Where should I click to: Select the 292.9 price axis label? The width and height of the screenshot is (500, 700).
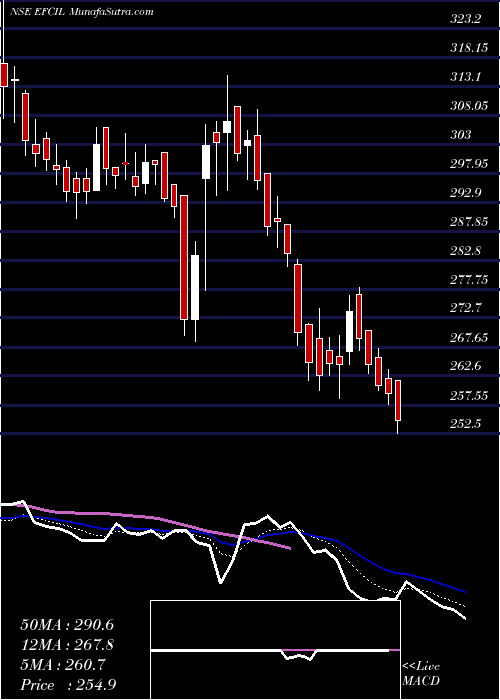465,193
